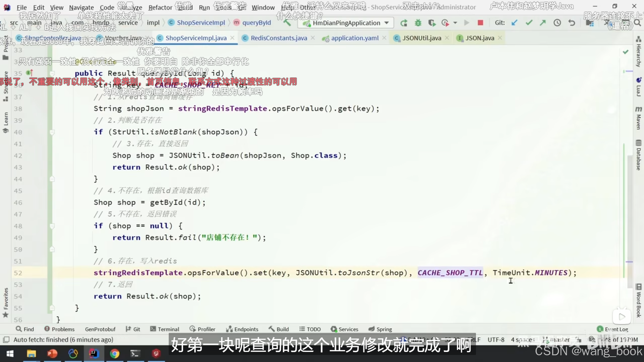The image size is (644, 362).
Task: Open the Endpoints tool window
Action: [x=242, y=329]
